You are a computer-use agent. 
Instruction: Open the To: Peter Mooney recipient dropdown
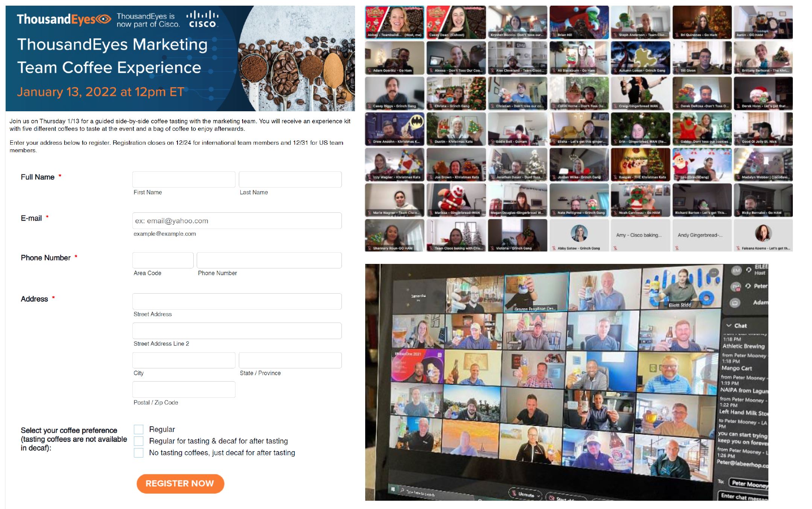click(x=748, y=484)
